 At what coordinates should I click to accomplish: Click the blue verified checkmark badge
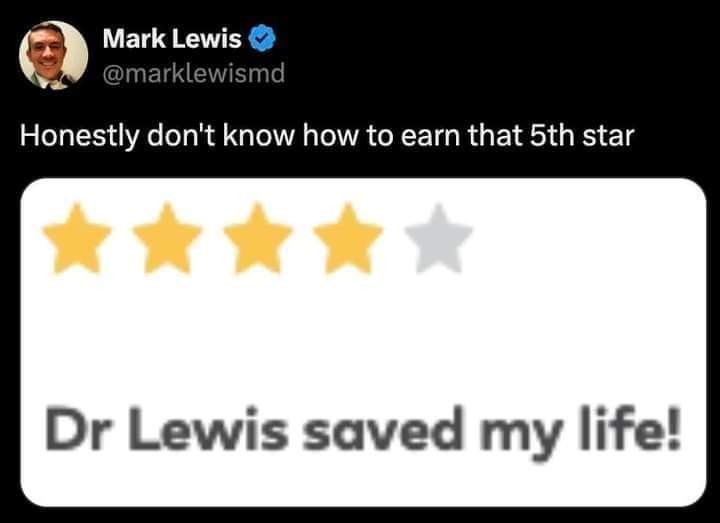[x=262, y=39]
